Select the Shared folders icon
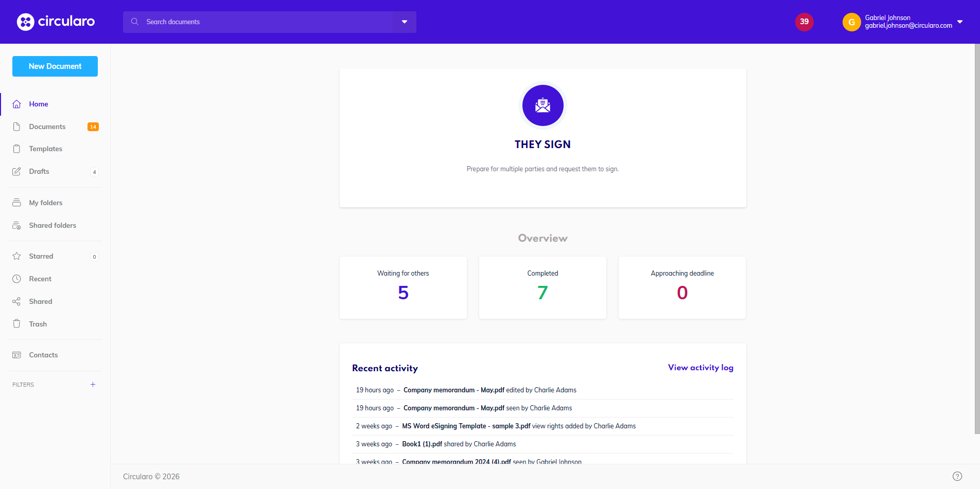Viewport: 980px width, 489px height. point(17,225)
